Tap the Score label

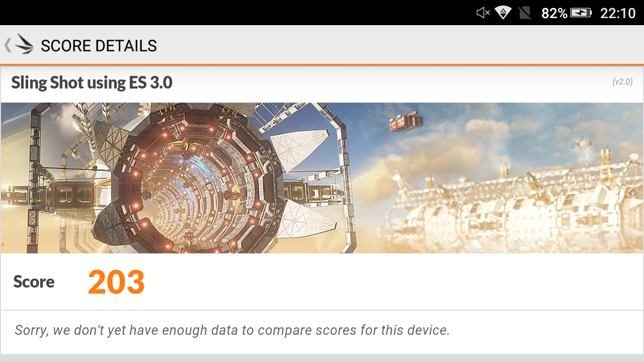(x=34, y=282)
